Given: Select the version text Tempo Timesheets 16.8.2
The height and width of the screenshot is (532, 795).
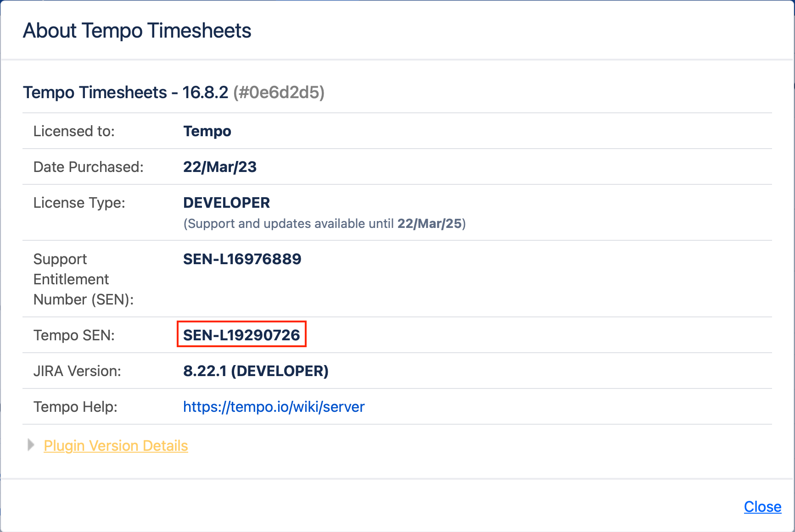Looking at the screenshot, I should click(x=126, y=92).
